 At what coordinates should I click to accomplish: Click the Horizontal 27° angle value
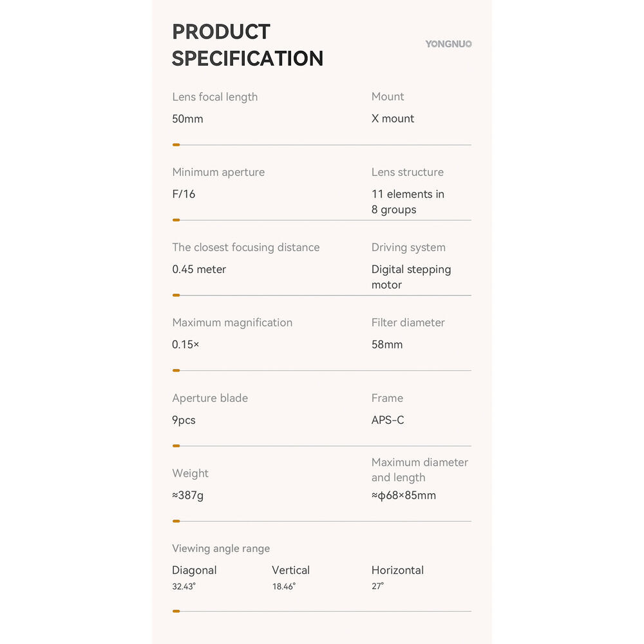click(x=397, y=578)
